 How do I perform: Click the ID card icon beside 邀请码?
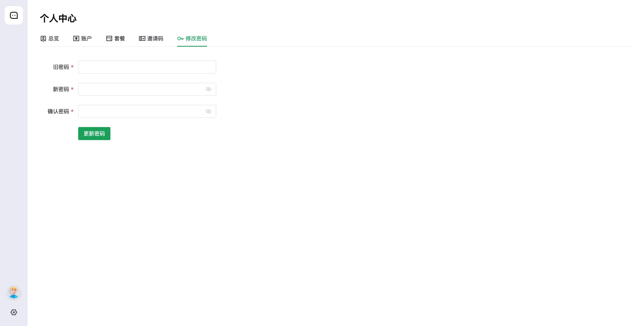[x=142, y=38]
